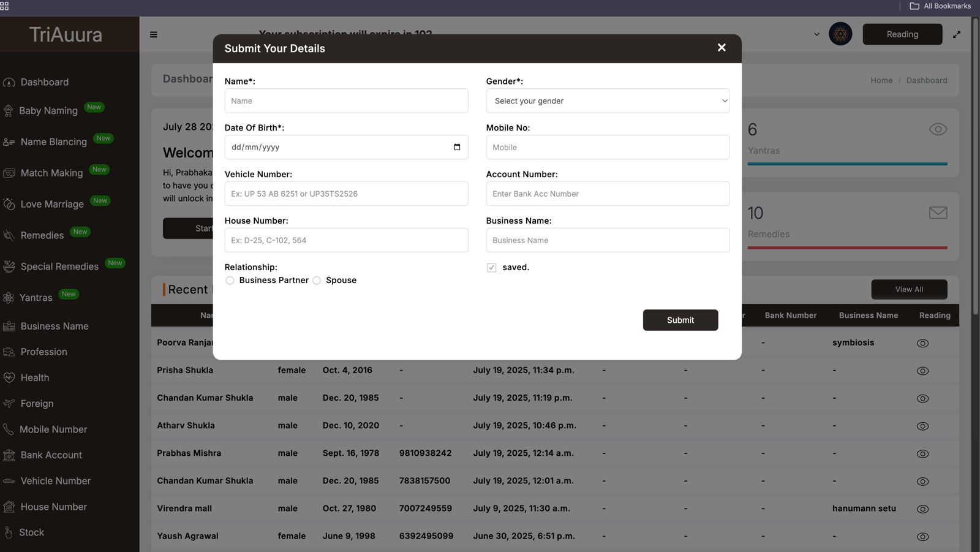Open the date picker for Date Of Birth
Screen dimensions: 980x552
coord(456,147)
